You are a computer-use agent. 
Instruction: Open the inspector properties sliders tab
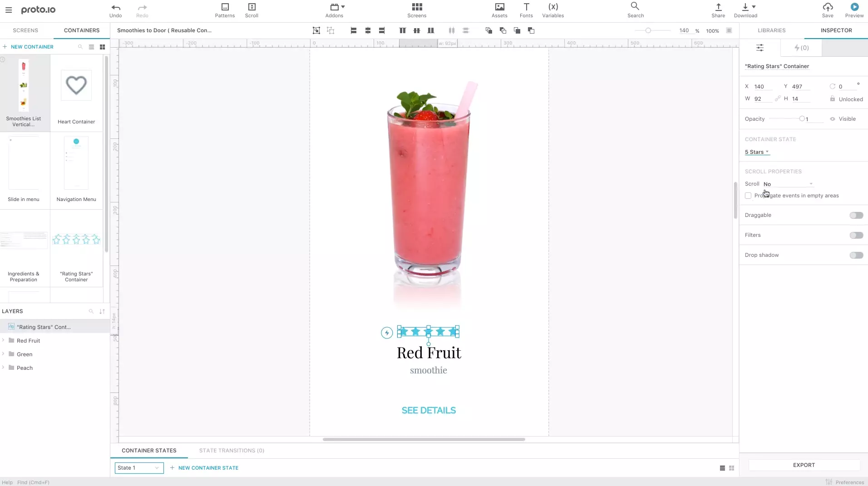pos(760,48)
